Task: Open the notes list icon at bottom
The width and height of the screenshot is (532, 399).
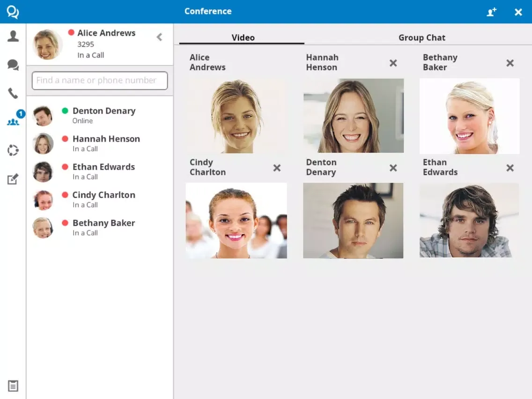Action: coord(13,386)
